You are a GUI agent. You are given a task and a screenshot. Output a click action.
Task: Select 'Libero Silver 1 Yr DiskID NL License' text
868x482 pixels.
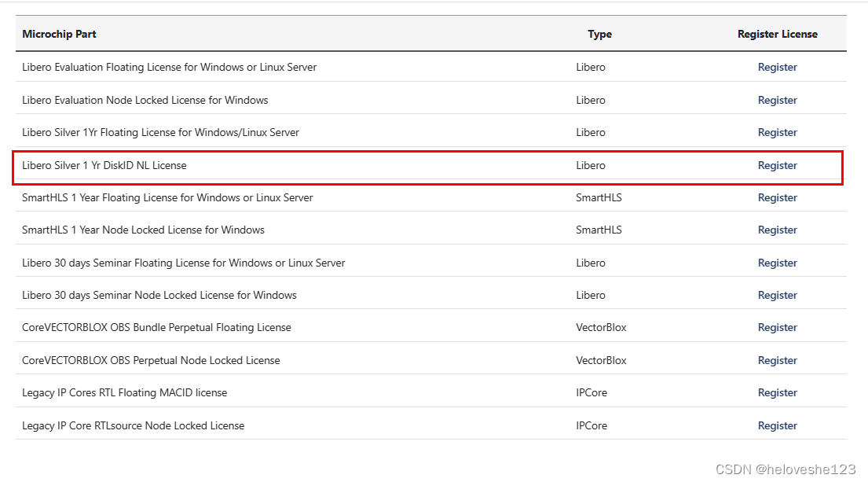coord(104,166)
